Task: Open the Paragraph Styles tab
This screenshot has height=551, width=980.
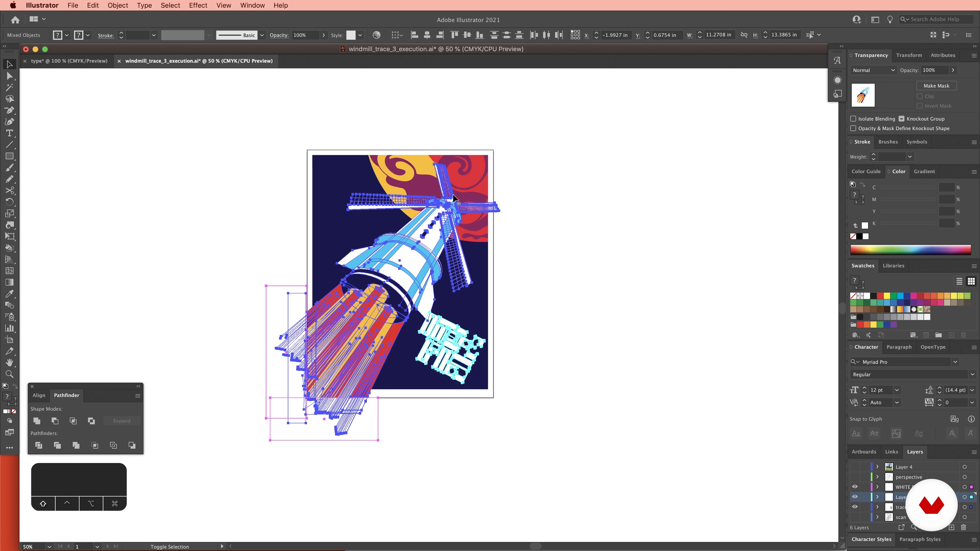Action: pyautogui.click(x=920, y=539)
